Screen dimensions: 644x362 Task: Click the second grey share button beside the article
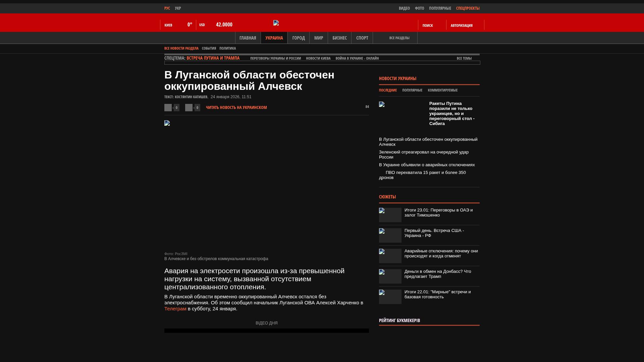[x=189, y=108]
